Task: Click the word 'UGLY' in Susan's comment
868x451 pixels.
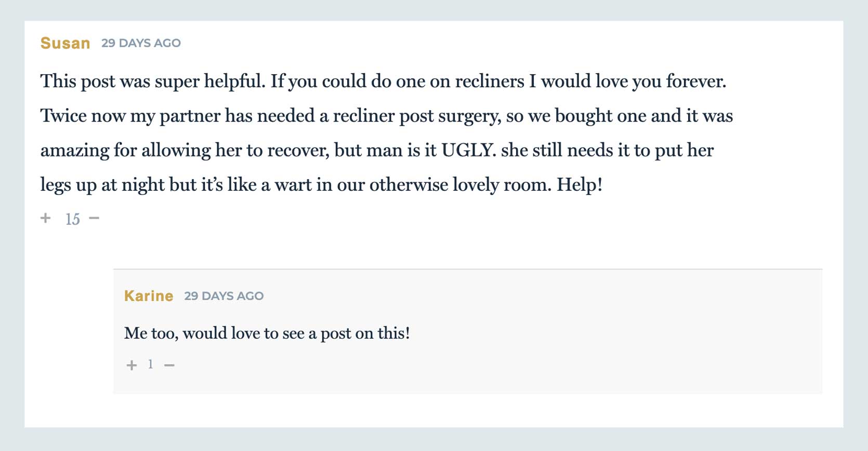Action: 467,150
